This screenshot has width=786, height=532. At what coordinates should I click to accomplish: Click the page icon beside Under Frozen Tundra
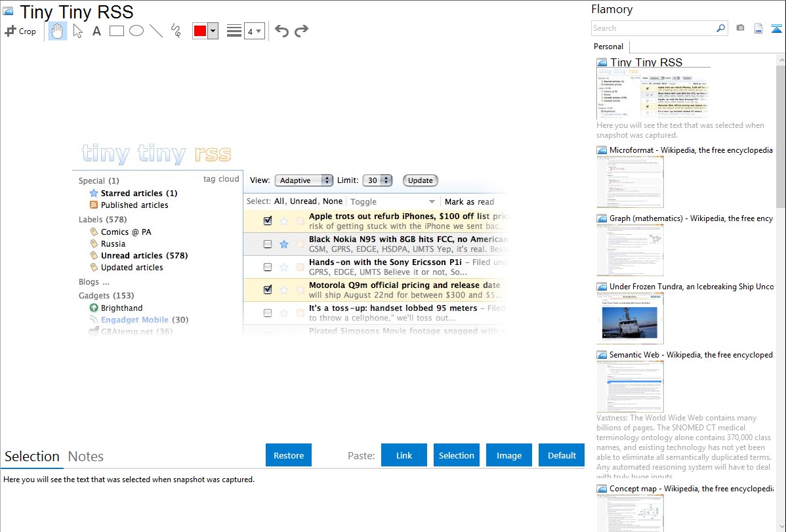coord(602,287)
